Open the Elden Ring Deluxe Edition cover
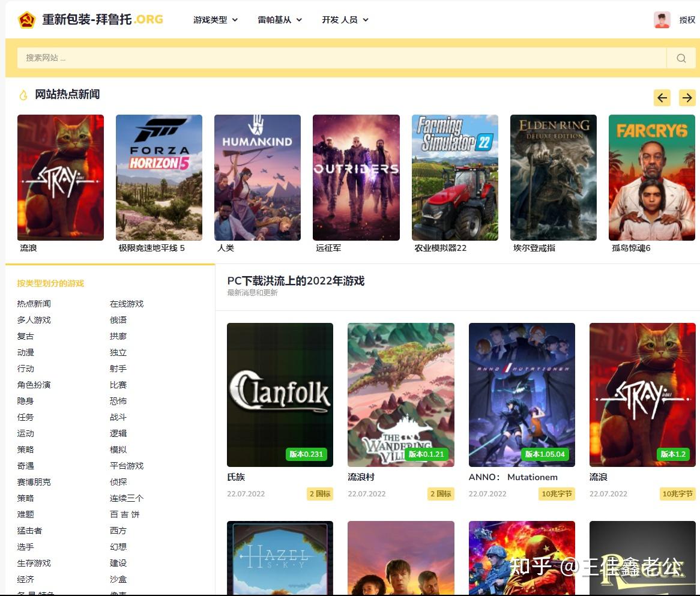 point(553,177)
